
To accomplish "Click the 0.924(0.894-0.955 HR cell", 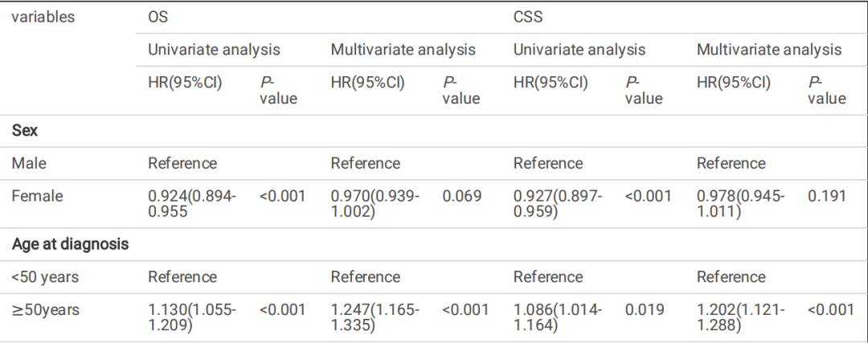I will tap(192, 204).
